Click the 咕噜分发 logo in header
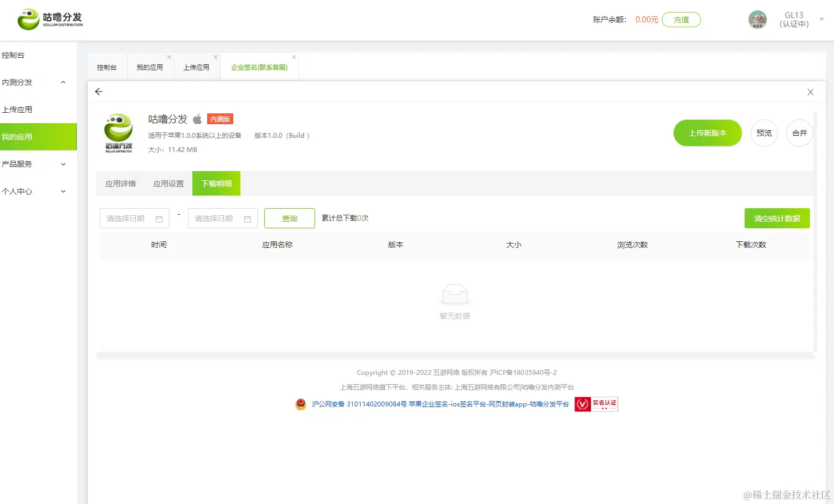 pos(50,19)
